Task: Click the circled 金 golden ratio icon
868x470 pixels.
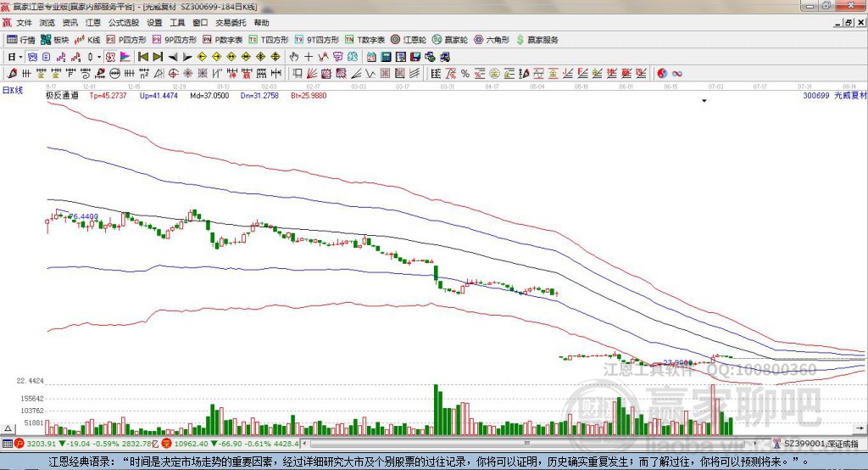Action: click(494, 73)
